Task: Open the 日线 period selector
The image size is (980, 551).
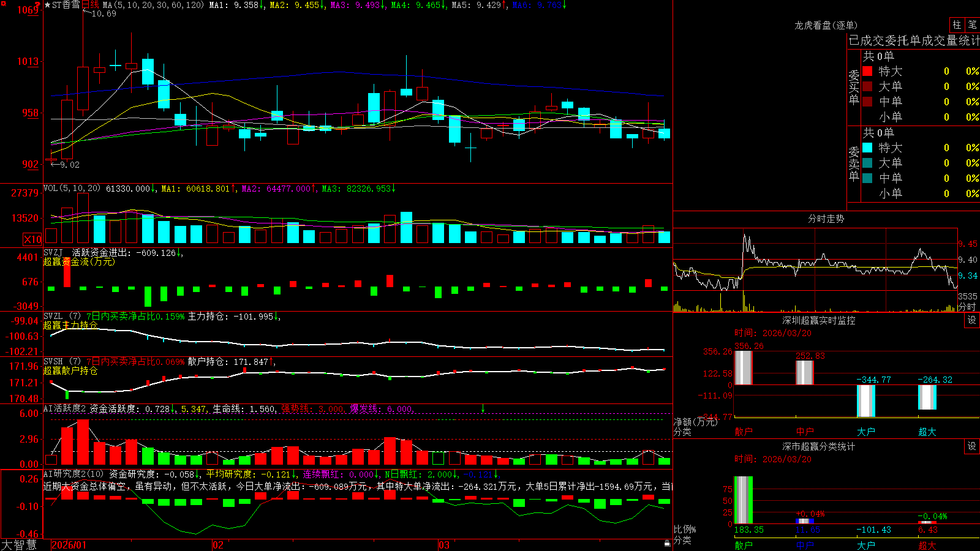Action: tap(90, 5)
